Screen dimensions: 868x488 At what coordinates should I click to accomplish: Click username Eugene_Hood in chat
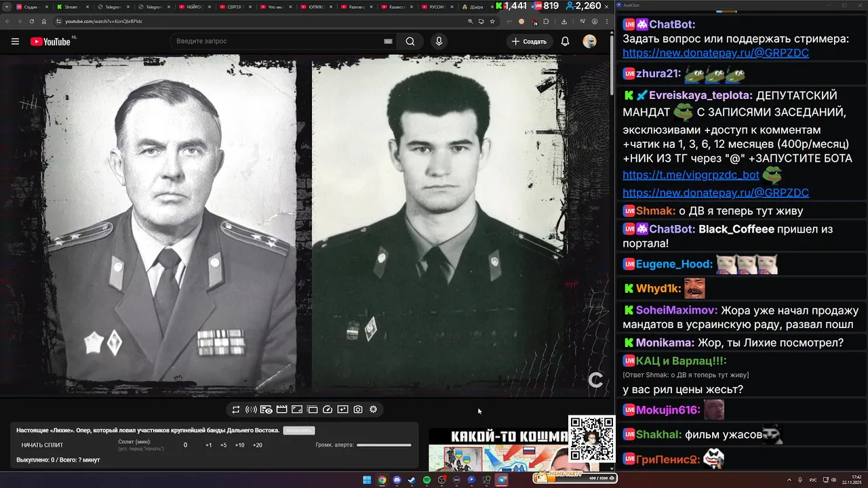tap(673, 264)
